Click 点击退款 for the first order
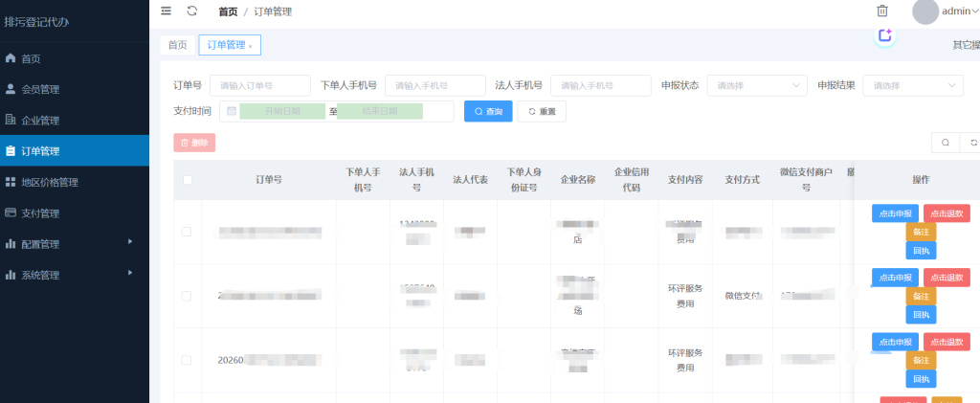Viewport: 980px width, 403px height. click(x=947, y=213)
